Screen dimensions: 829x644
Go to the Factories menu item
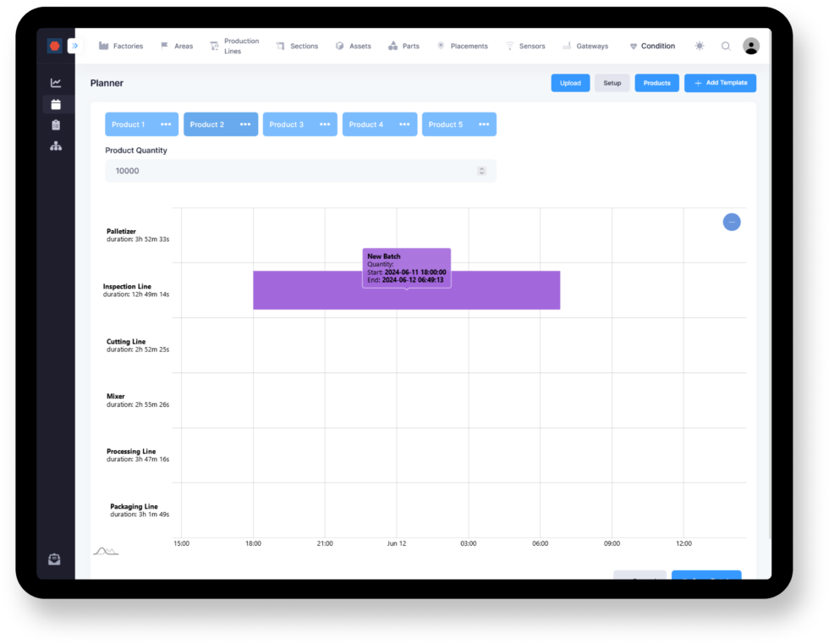click(x=121, y=47)
